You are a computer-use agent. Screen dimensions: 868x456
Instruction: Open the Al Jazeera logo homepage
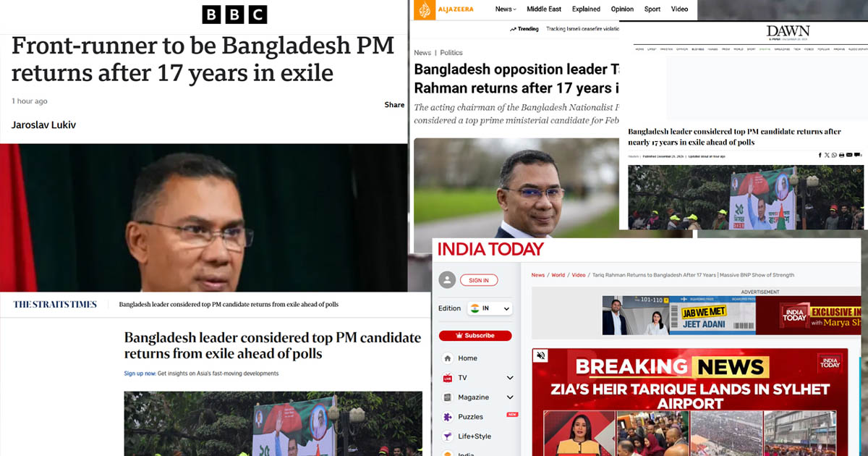[x=443, y=9]
